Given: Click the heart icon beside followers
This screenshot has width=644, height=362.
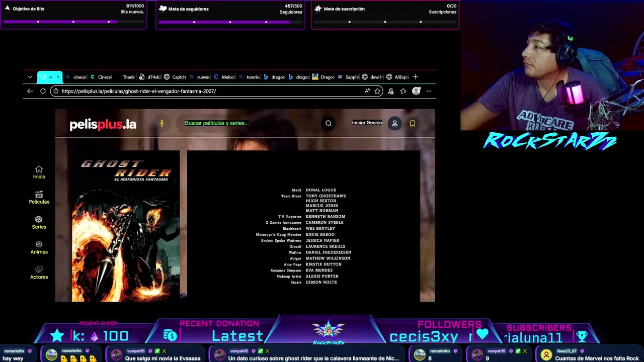Looking at the screenshot, I should [x=482, y=334].
